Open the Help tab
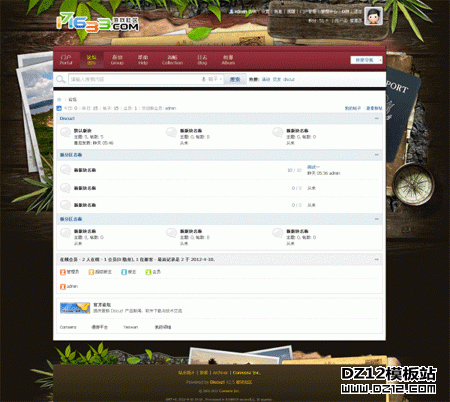Image resolution: width=450 pixels, height=402 pixels. (143, 60)
